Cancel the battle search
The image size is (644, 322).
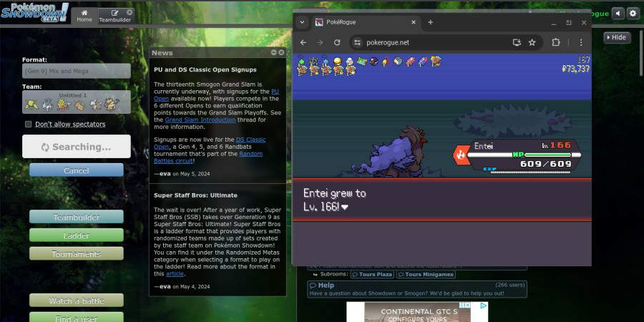(77, 170)
